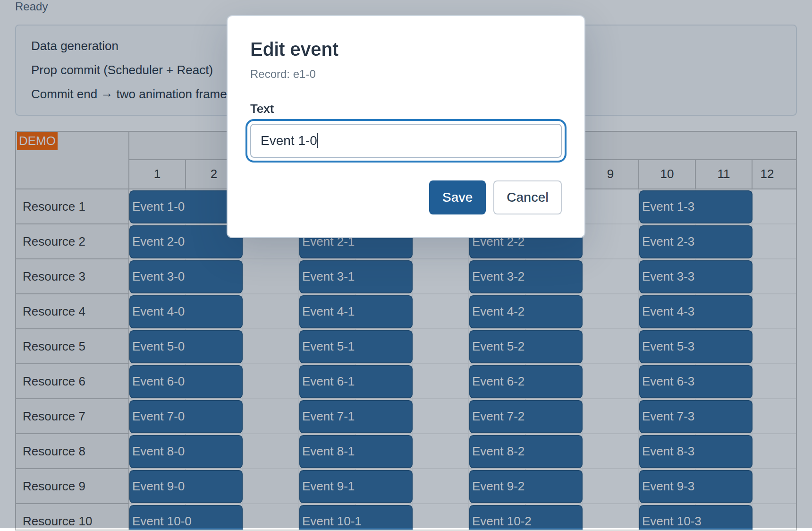This screenshot has width=812, height=531.
Task: Select Event 2-3 block
Action: [x=695, y=242]
